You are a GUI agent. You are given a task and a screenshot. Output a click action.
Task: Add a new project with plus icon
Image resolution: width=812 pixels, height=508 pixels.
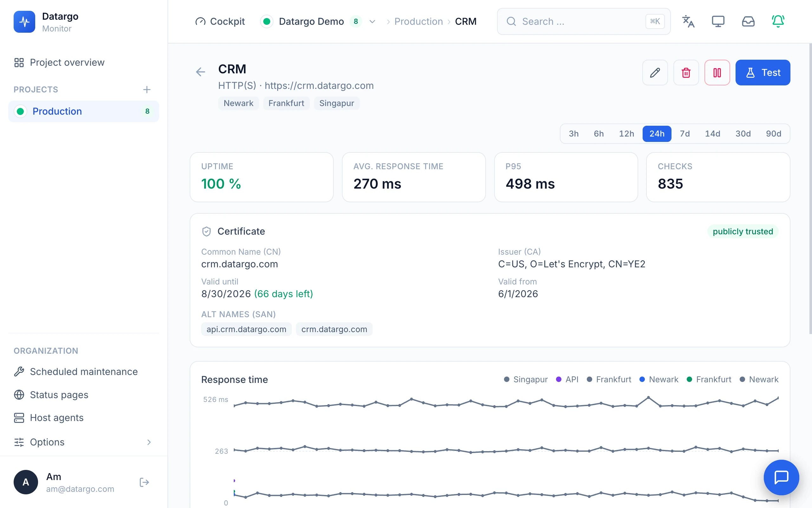(147, 90)
